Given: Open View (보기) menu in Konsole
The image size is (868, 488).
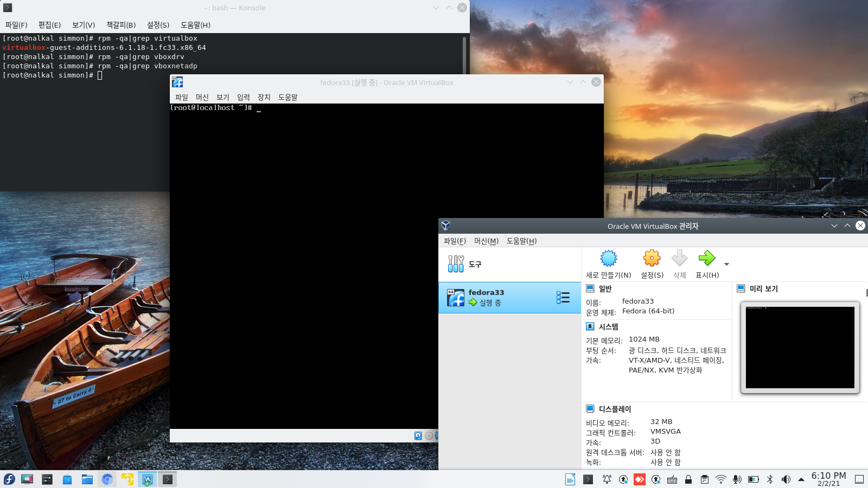Looking at the screenshot, I should (x=84, y=25).
